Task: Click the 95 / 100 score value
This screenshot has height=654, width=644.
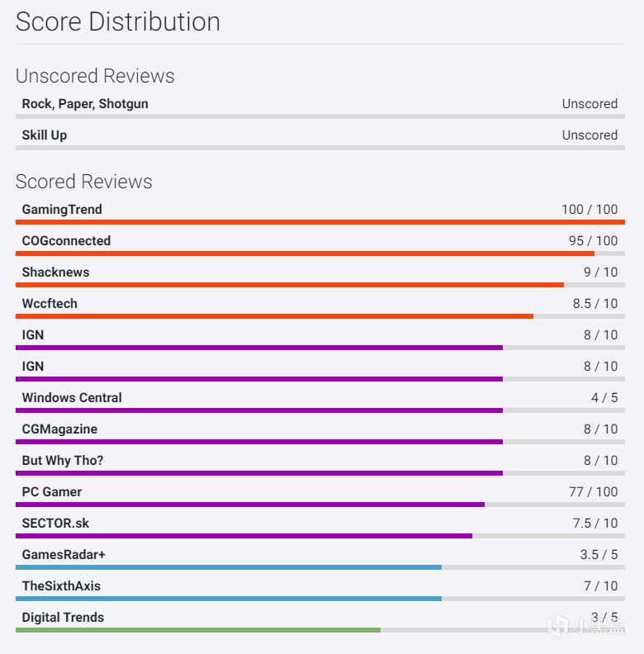Action: click(593, 241)
